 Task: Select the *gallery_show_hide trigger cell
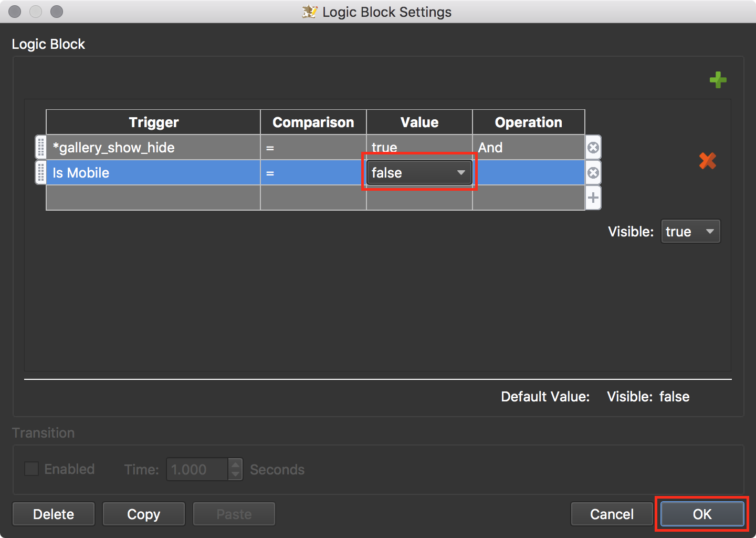(x=153, y=148)
